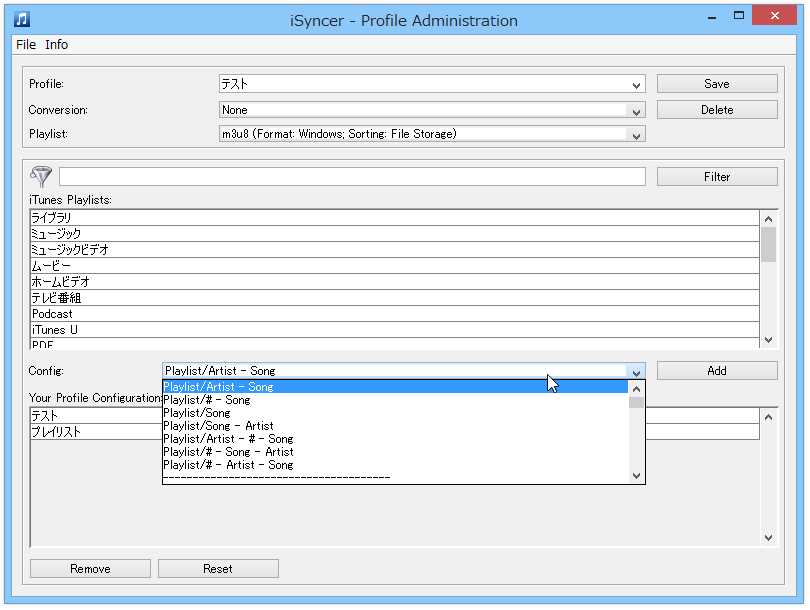Click the funnel filter icon
The image size is (810, 610).
pyautogui.click(x=41, y=176)
